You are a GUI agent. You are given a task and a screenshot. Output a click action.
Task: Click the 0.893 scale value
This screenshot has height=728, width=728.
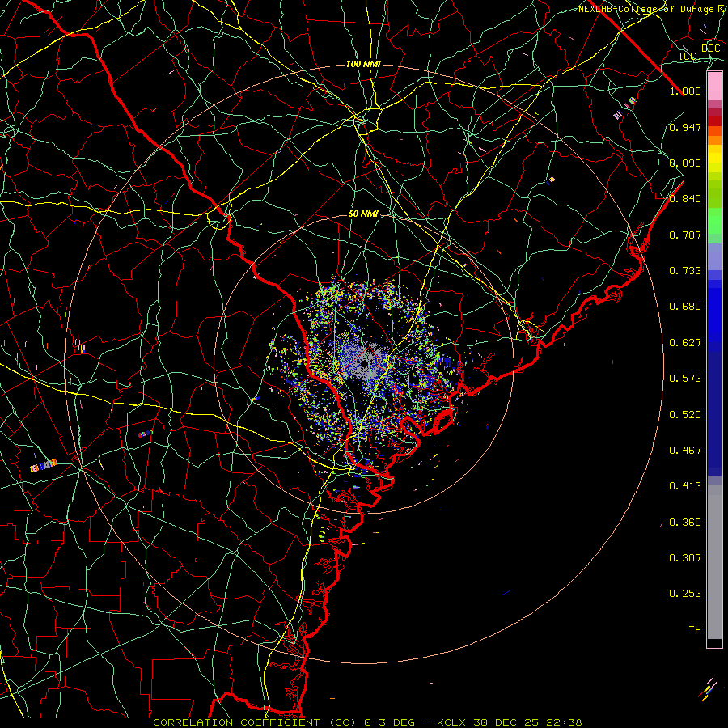[685, 163]
